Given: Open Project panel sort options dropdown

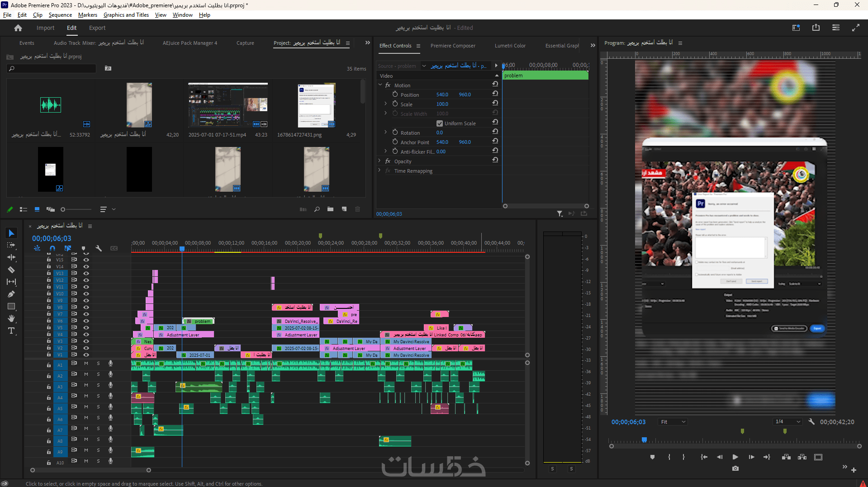Looking at the screenshot, I should [107, 209].
